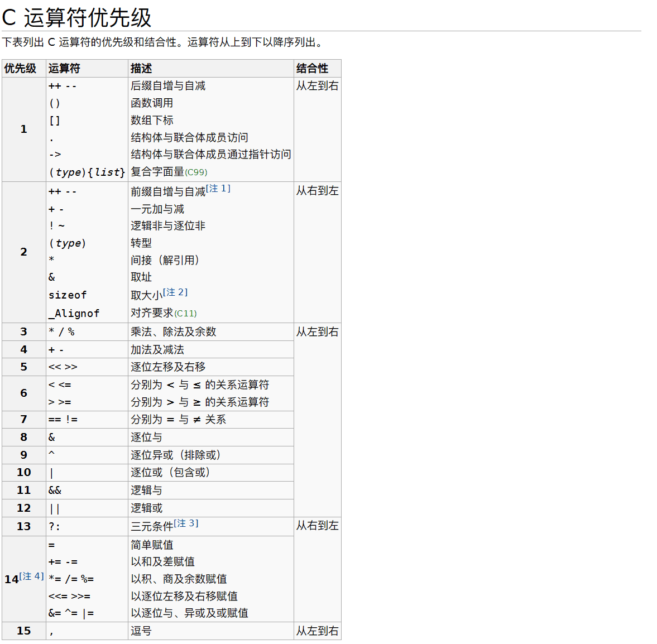Click the 加法及减法 description
Image resolution: width=657 pixels, height=644 pixels.
tap(157, 350)
